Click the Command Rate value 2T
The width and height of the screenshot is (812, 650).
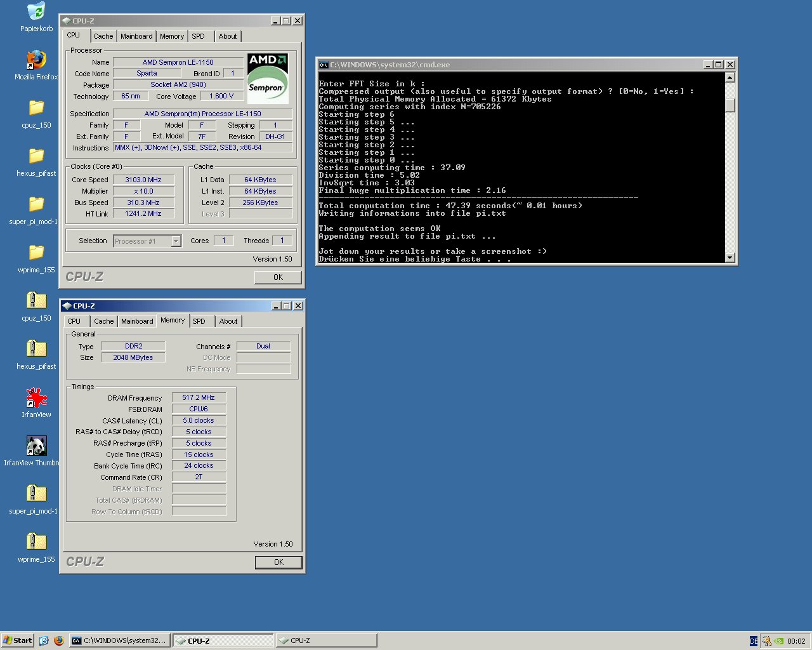[199, 477]
